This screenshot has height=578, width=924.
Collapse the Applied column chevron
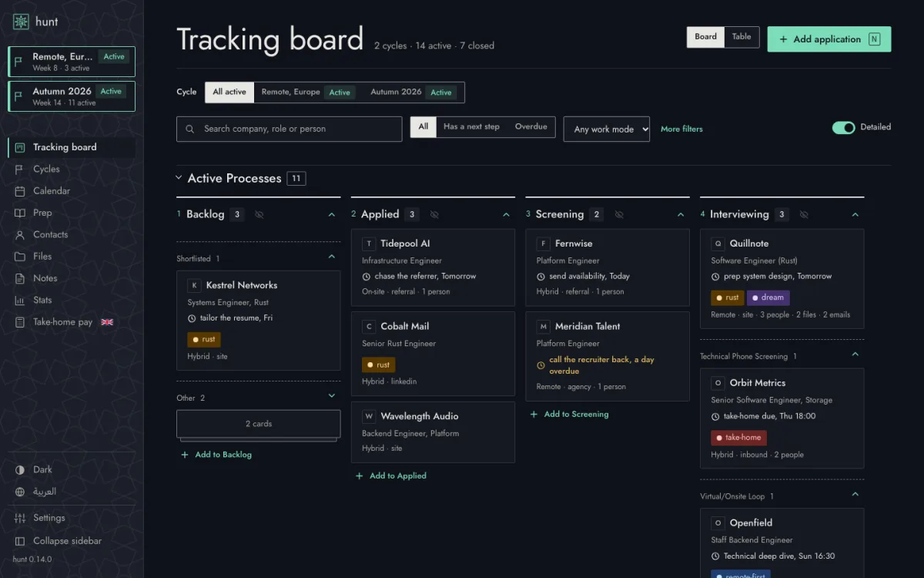pyautogui.click(x=507, y=215)
